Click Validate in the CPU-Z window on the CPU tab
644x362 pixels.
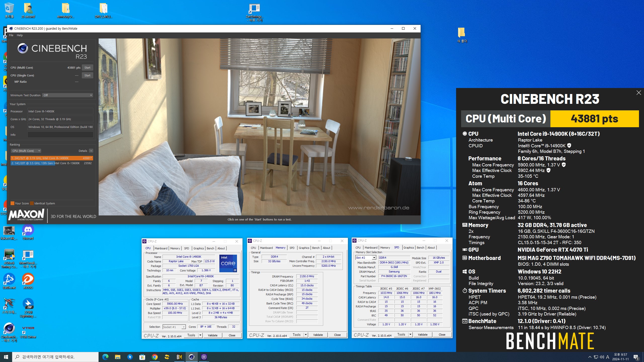213,335
